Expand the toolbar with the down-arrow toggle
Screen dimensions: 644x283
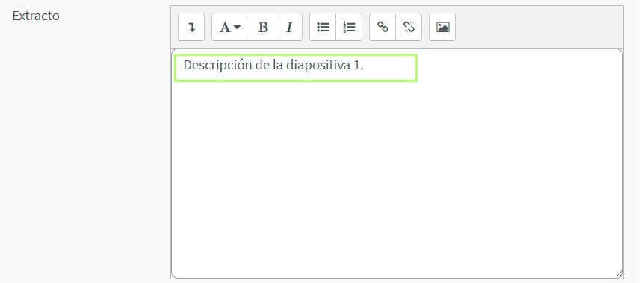pyautogui.click(x=191, y=27)
